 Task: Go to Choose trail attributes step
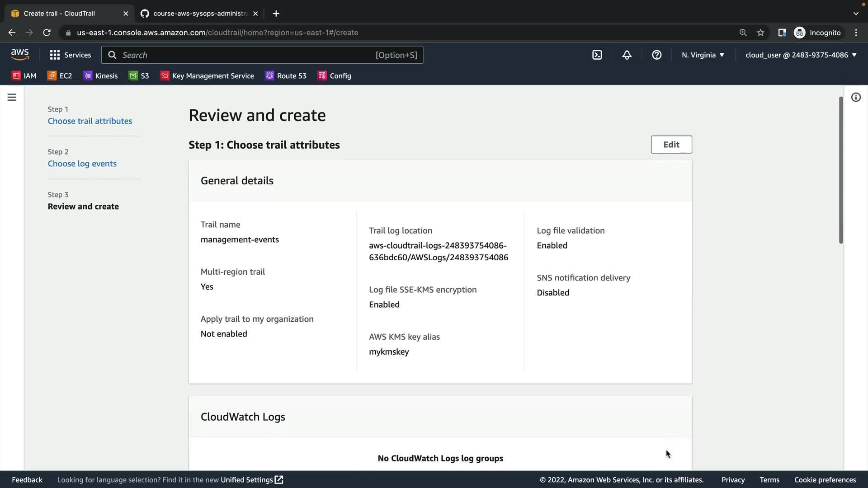click(90, 121)
